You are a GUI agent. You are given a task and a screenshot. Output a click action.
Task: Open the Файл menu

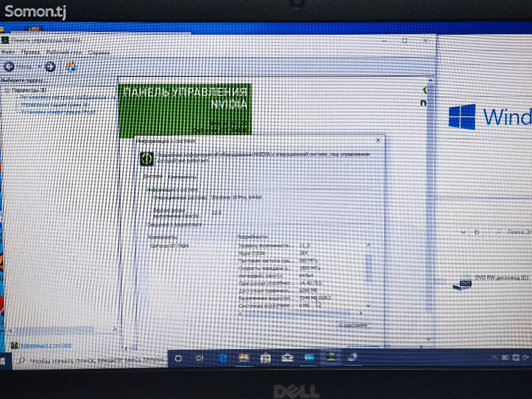click(x=8, y=52)
